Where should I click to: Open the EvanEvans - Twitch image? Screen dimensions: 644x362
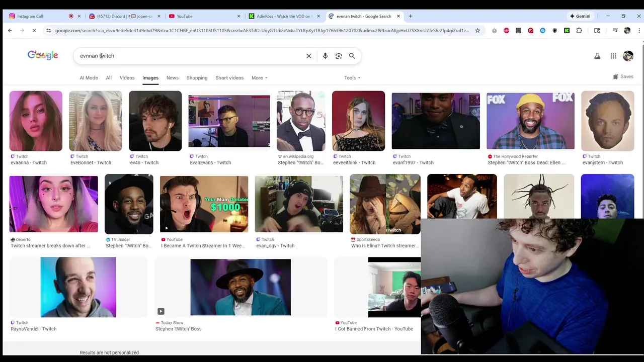click(229, 121)
